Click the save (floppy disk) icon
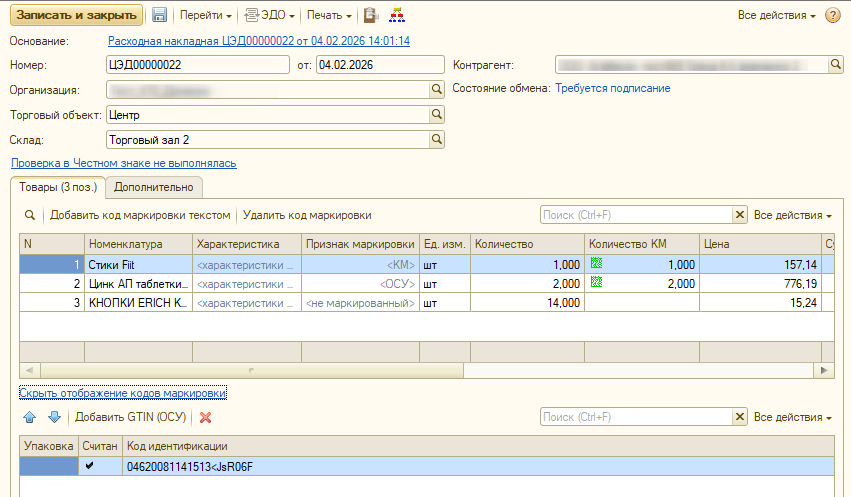 click(160, 16)
